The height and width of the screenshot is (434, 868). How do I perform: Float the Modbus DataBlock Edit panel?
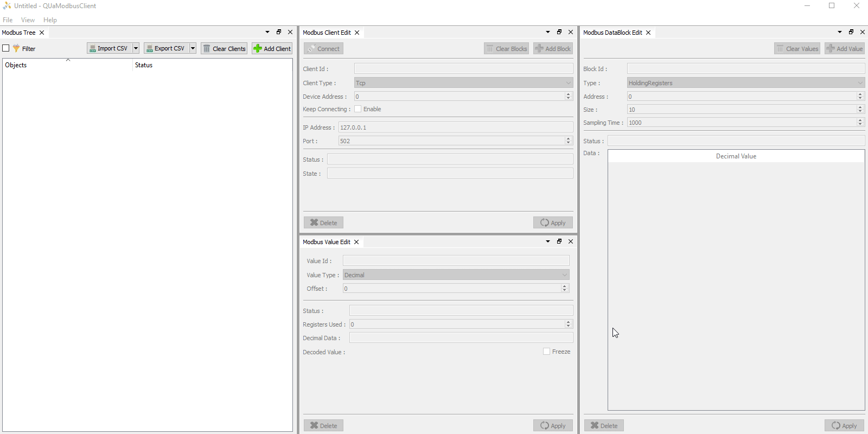tap(851, 32)
